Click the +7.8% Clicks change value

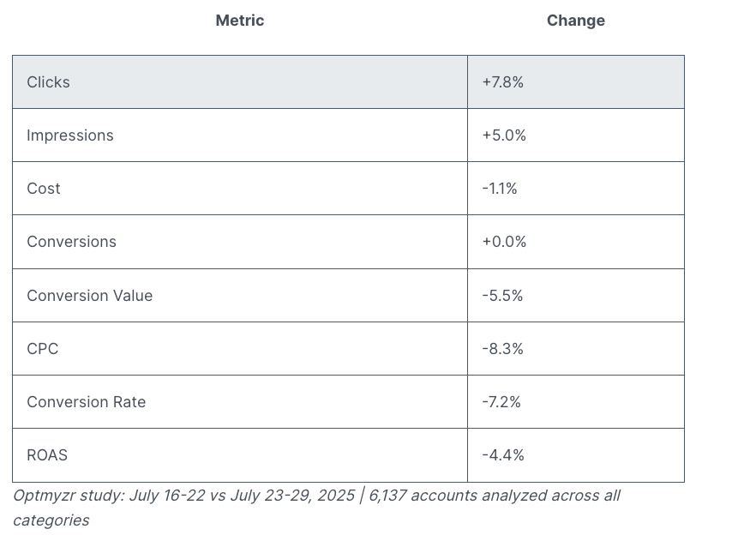click(x=503, y=82)
